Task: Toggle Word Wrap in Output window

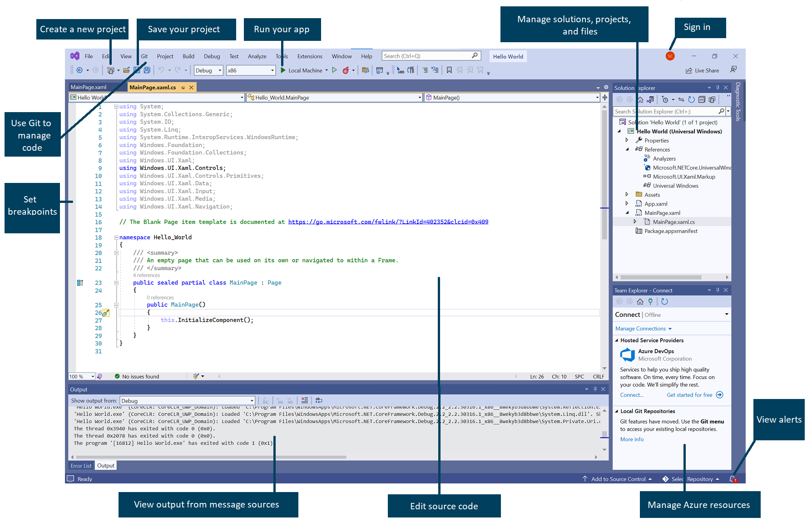Action: click(x=319, y=400)
